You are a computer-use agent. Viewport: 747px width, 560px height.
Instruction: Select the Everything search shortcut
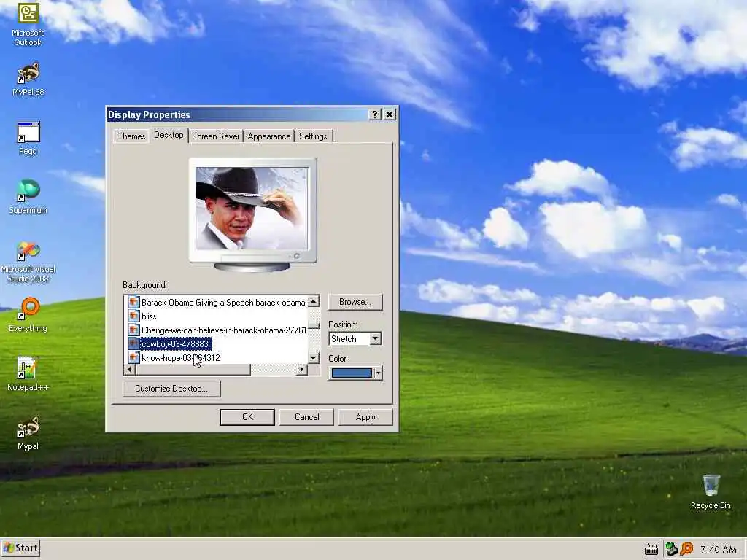28,315
